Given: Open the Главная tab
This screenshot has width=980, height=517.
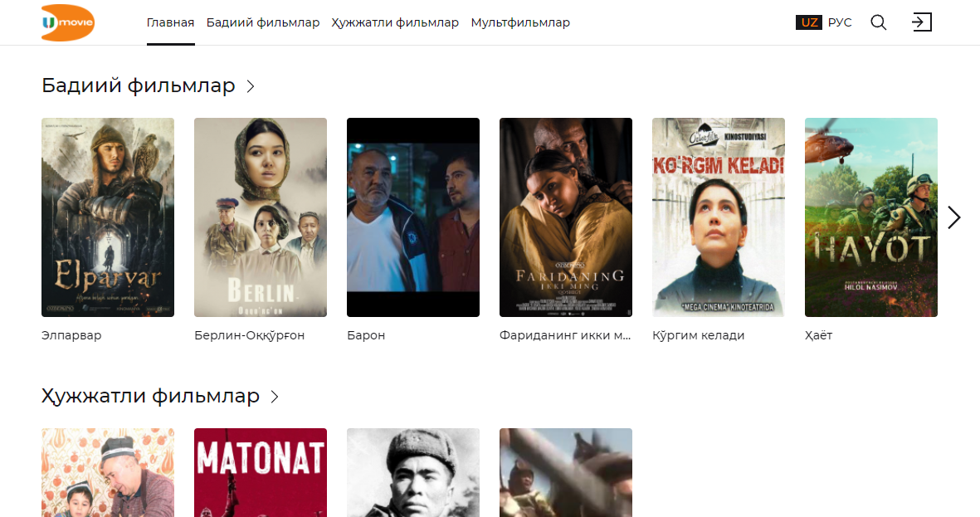Looking at the screenshot, I should 171,22.
